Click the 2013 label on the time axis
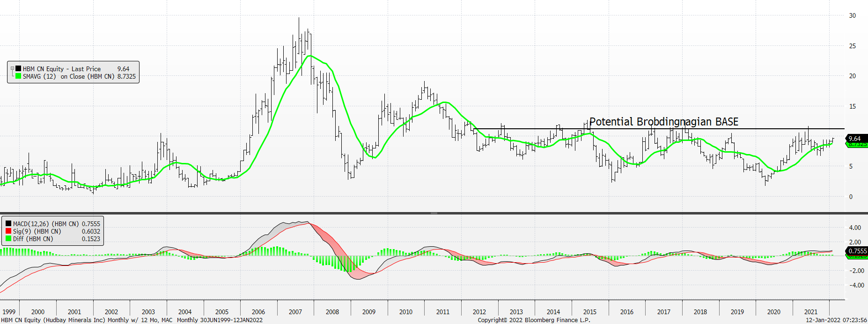The image size is (868, 324). pos(516,312)
